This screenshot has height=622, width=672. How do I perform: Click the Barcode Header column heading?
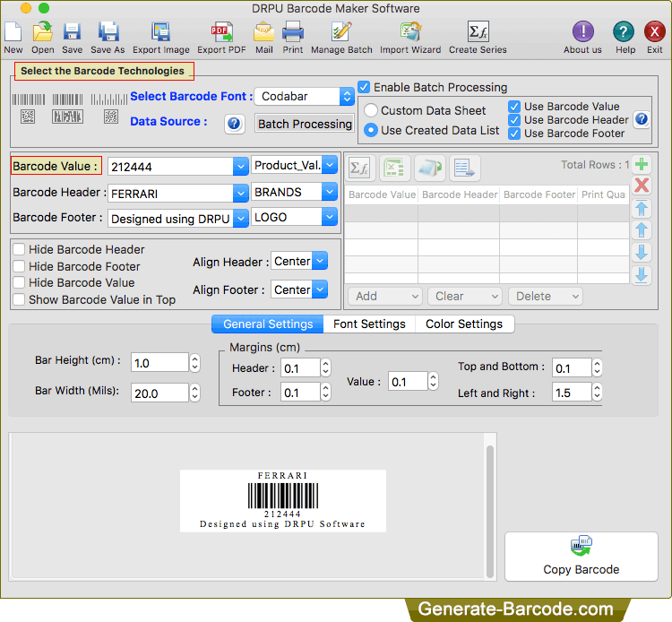[460, 194]
